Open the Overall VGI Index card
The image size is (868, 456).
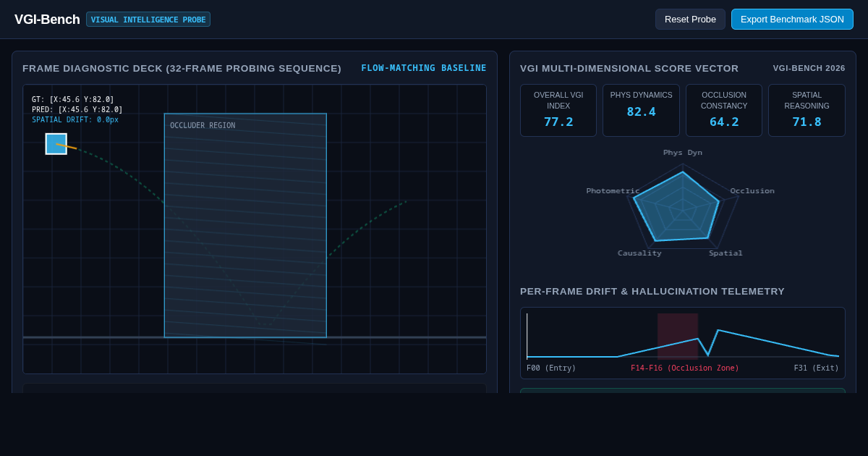(x=558, y=111)
